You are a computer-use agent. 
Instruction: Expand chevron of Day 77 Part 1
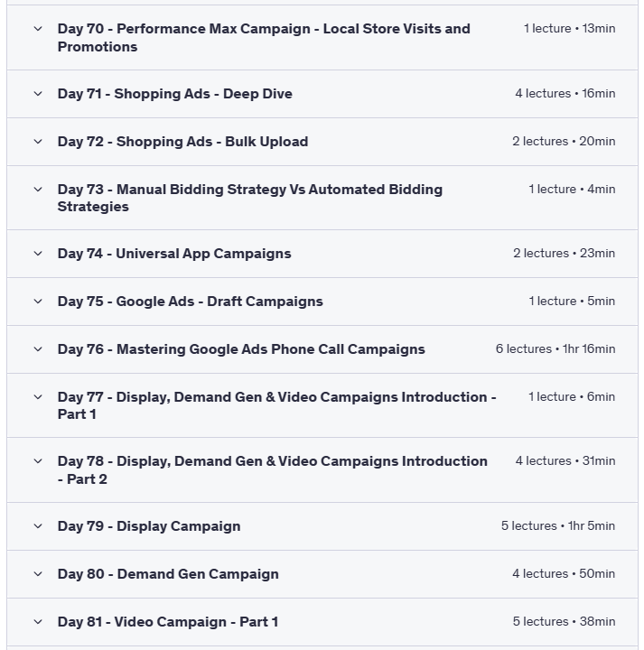pos(38,397)
